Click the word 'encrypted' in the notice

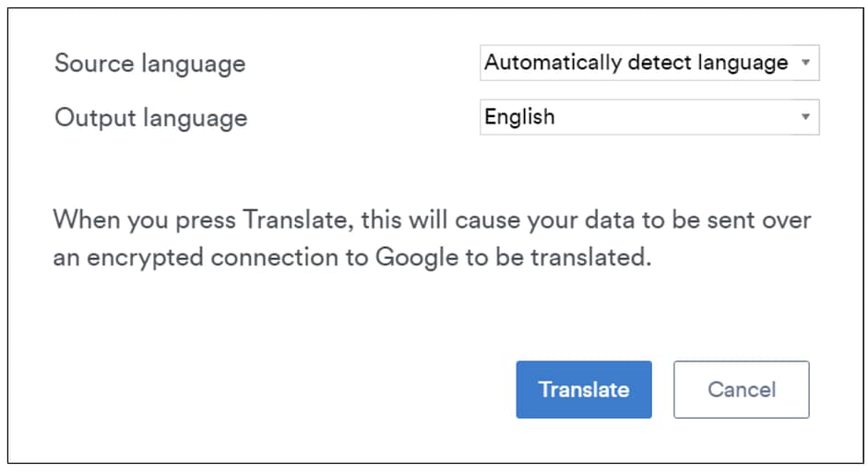(x=145, y=258)
